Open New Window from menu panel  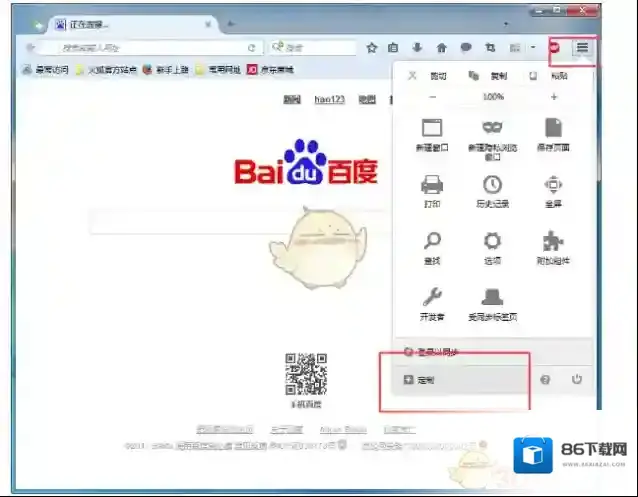click(x=432, y=135)
